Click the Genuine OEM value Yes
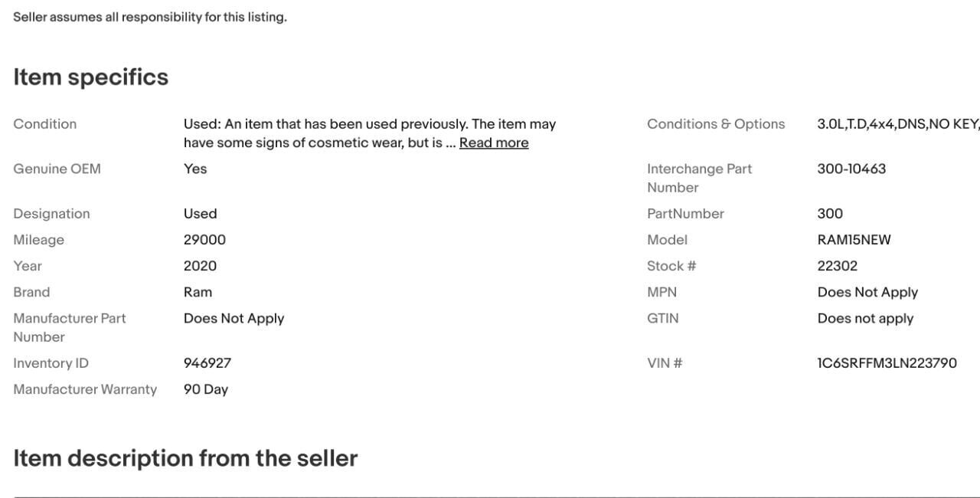The height and width of the screenshot is (498, 980). coord(195,169)
